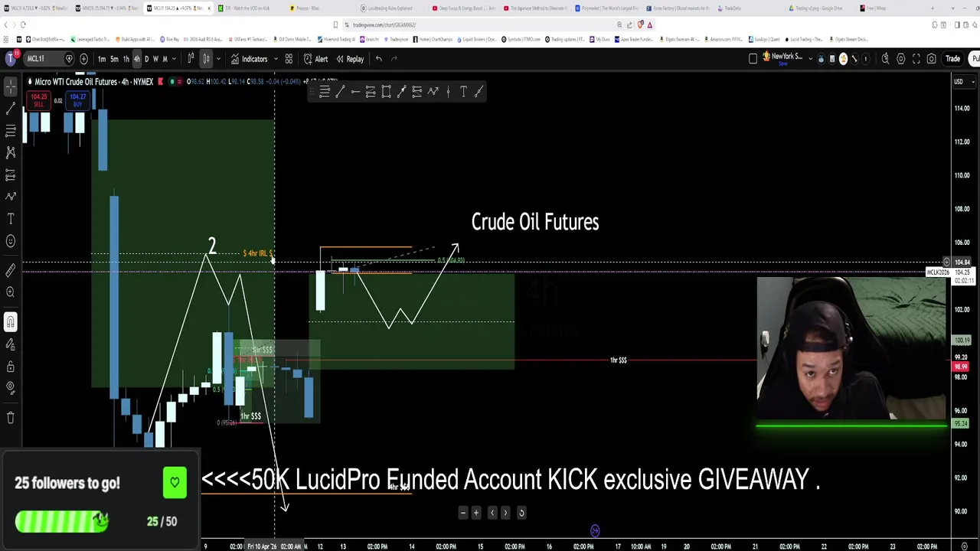Expand the indicators favorites dropdown arrow
Viewport: 980px width, 551px height.
pyautogui.click(x=276, y=59)
